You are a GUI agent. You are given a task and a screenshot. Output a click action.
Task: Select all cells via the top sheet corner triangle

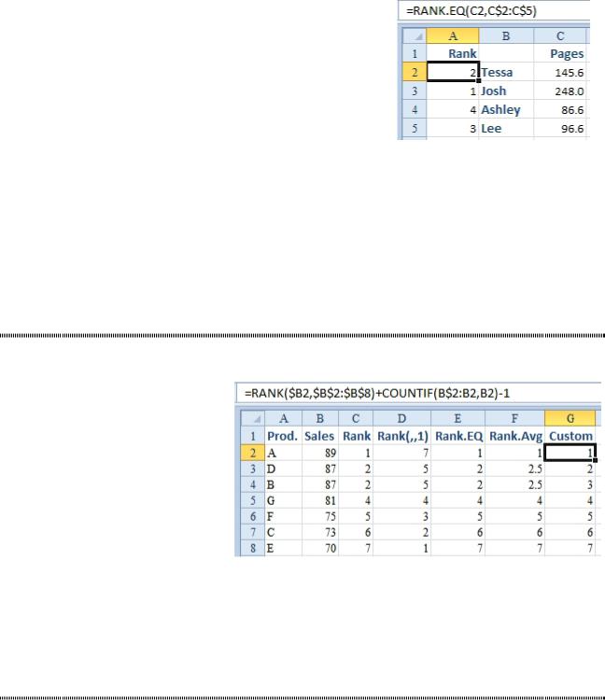(415, 35)
